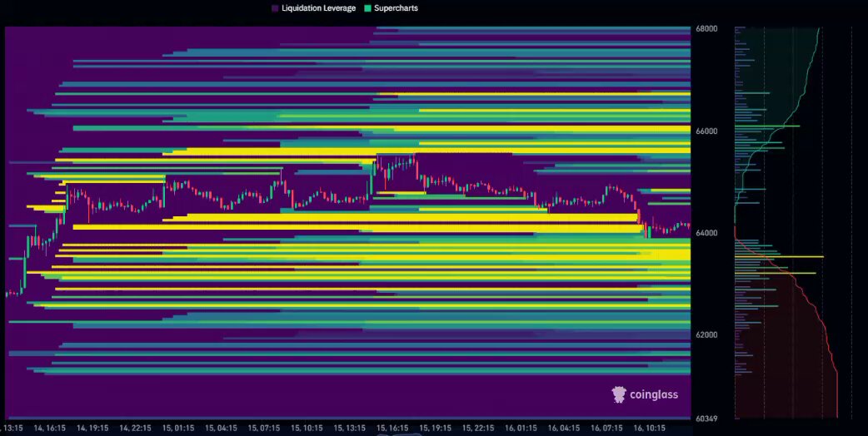Click the 15, 19:15 time axis label
Viewport: 868px width, 436px height.
coord(435,429)
